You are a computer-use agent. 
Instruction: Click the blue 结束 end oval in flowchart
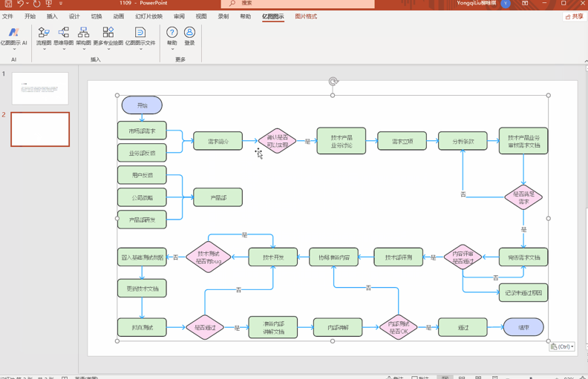point(523,327)
